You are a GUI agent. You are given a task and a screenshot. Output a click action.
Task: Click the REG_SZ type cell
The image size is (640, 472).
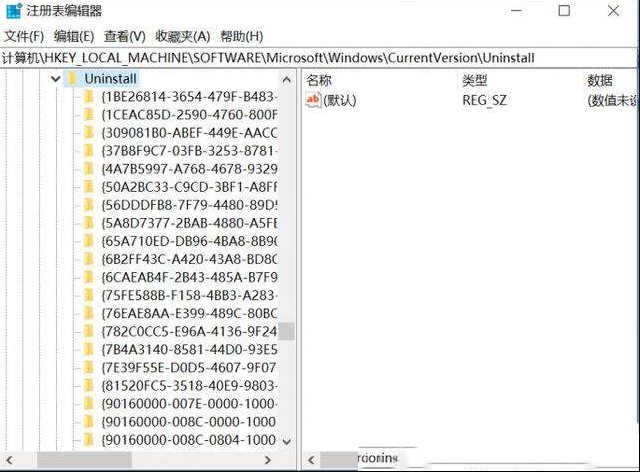click(x=484, y=100)
